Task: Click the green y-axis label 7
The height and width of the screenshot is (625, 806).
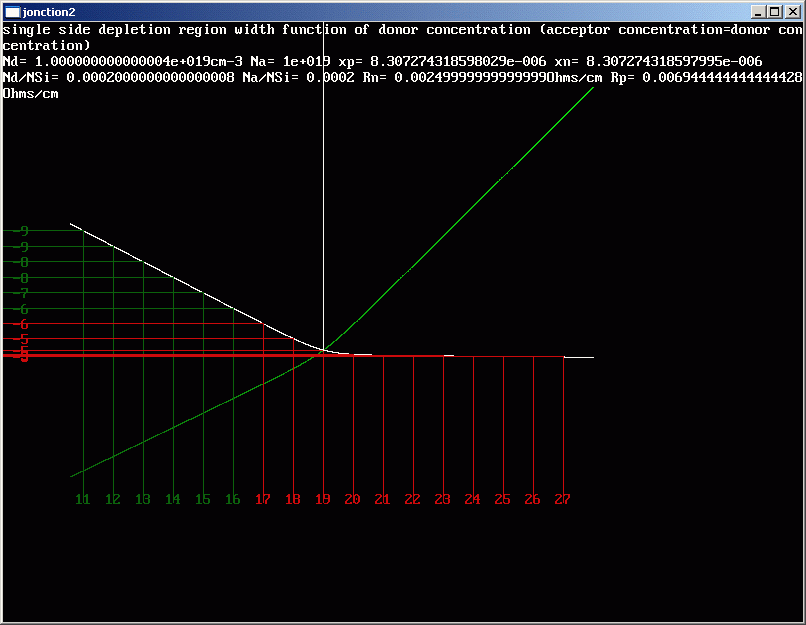Action: click(x=24, y=294)
